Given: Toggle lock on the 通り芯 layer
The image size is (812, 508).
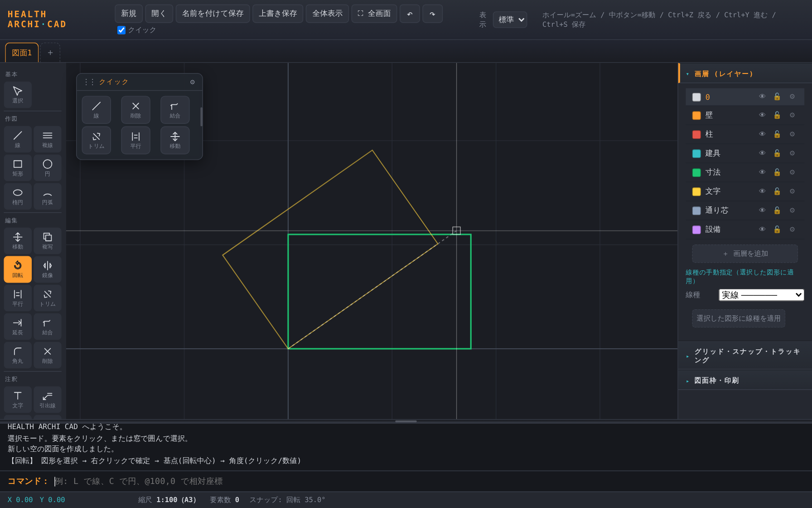Looking at the screenshot, I should (x=777, y=210).
